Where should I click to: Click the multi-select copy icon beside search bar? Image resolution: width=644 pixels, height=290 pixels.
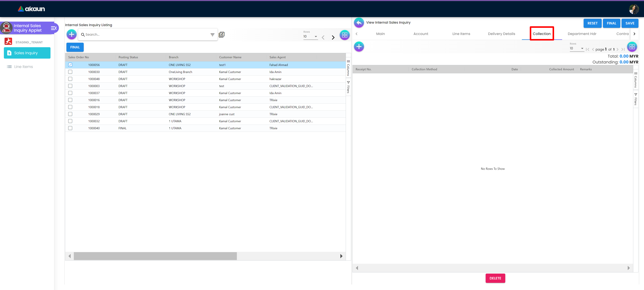(x=221, y=35)
